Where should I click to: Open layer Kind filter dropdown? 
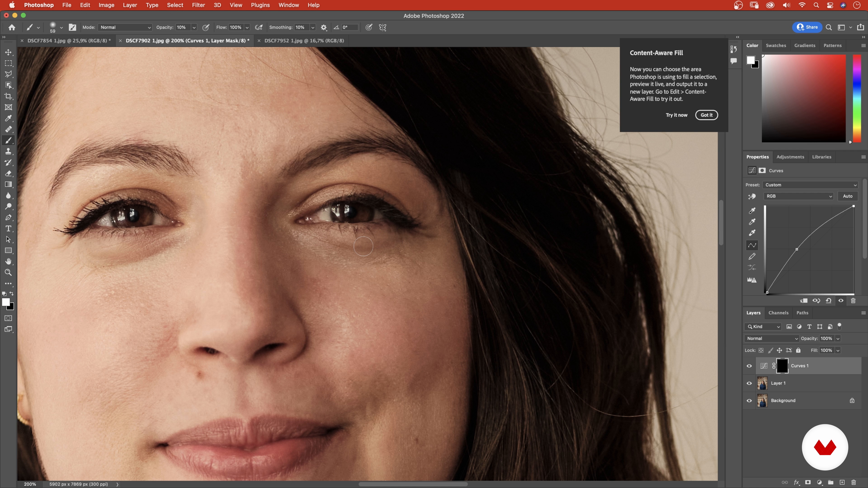click(763, 327)
